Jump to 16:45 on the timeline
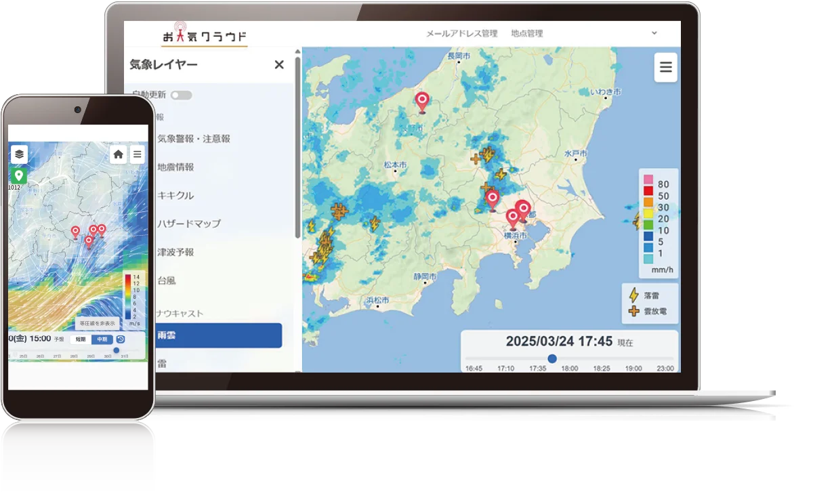Image resolution: width=813 pixels, height=504 pixels. point(474,369)
